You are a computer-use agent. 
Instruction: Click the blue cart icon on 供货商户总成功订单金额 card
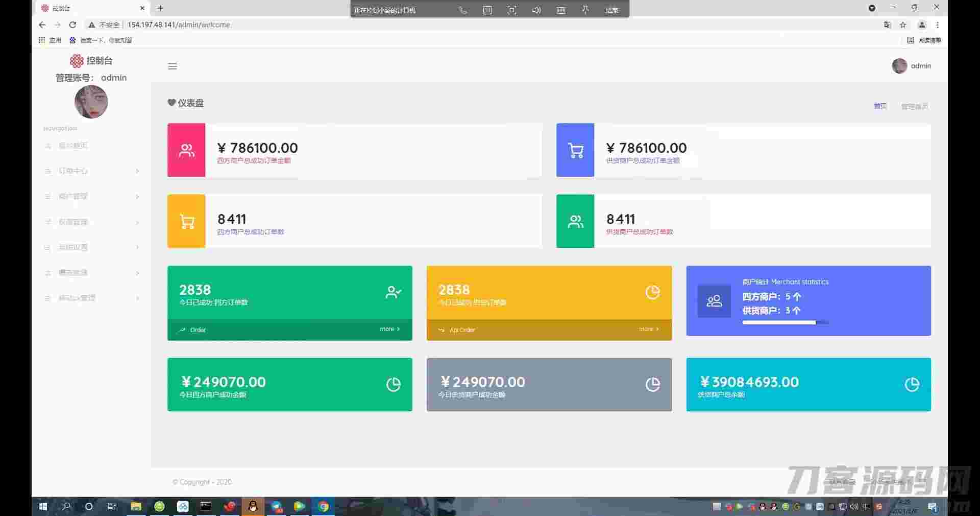click(x=575, y=150)
